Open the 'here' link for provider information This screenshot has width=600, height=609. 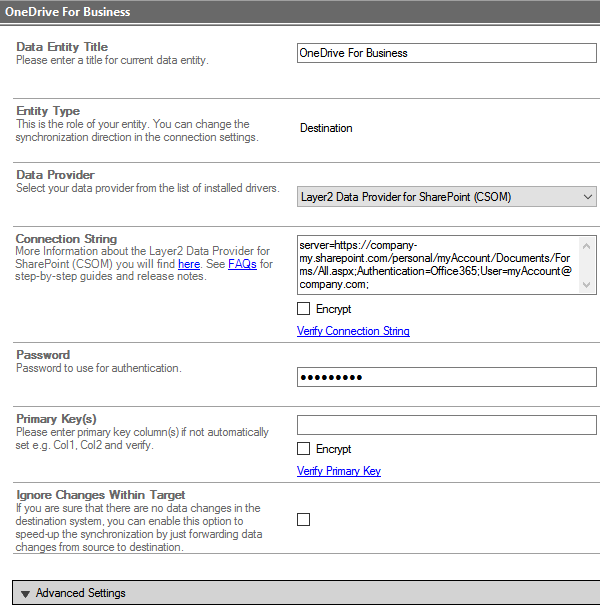click(x=189, y=263)
